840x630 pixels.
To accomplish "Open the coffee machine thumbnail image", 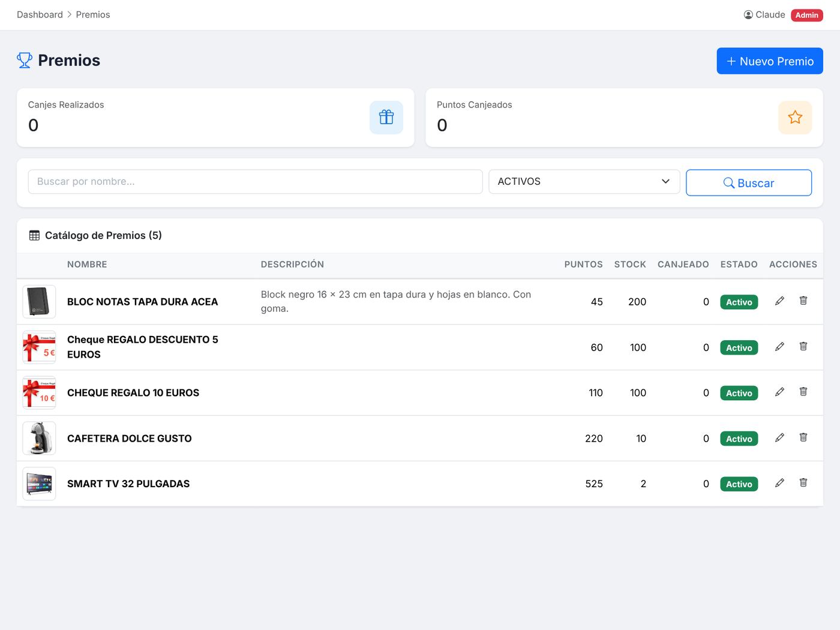I will [39, 439].
